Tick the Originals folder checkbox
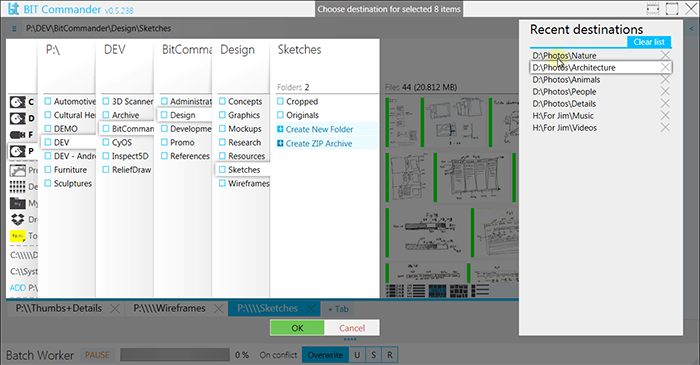Viewport: 700px width, 365px height. [280, 115]
